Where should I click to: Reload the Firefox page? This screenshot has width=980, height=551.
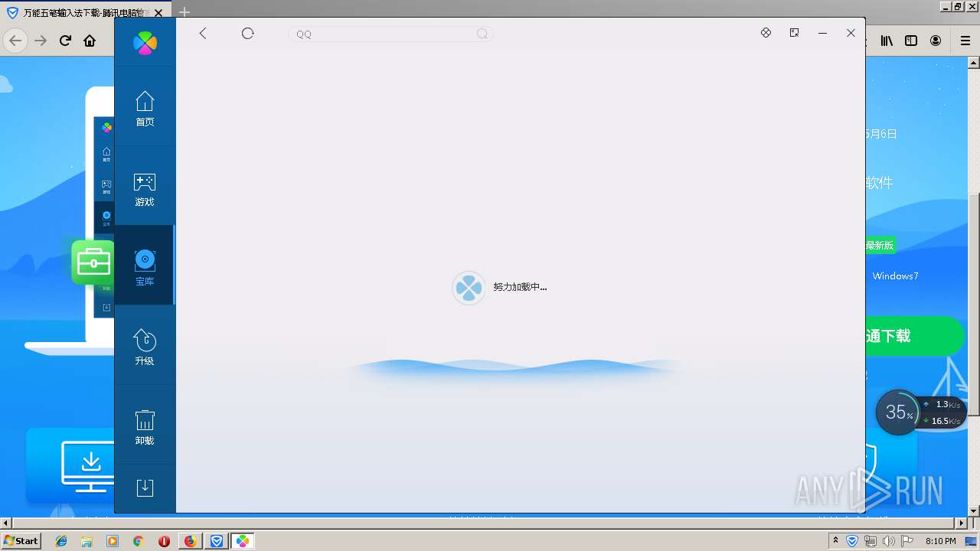(x=66, y=41)
